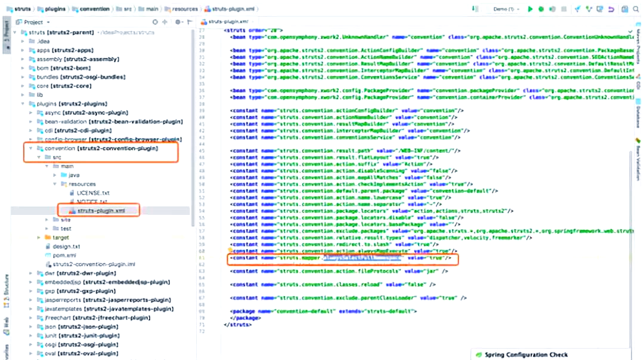Select LICENSE.txt in the project tree

(89, 193)
